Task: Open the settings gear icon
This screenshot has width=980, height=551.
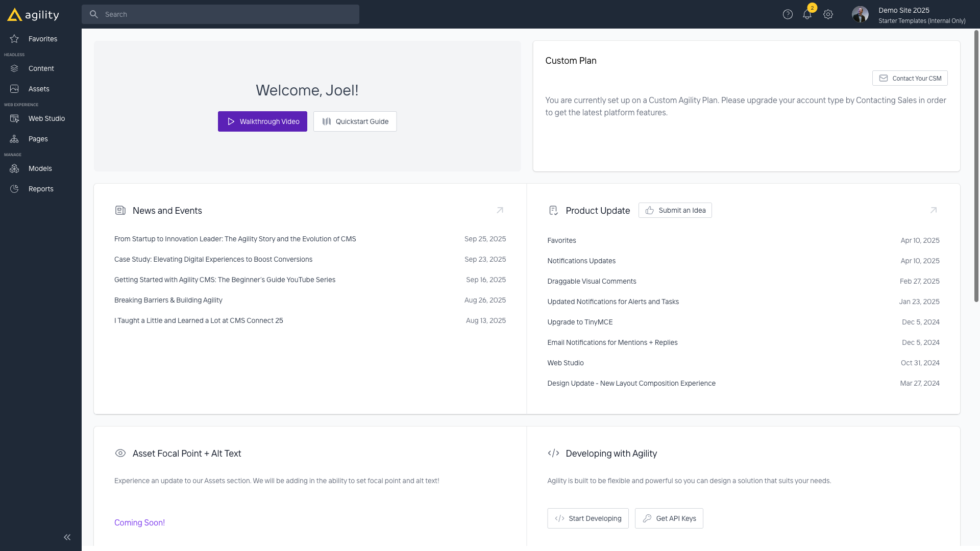Action: (828, 15)
